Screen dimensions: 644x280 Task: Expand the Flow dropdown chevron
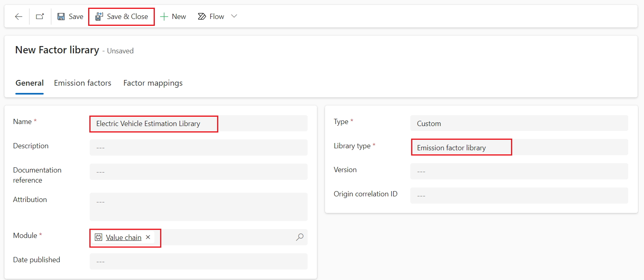(234, 16)
